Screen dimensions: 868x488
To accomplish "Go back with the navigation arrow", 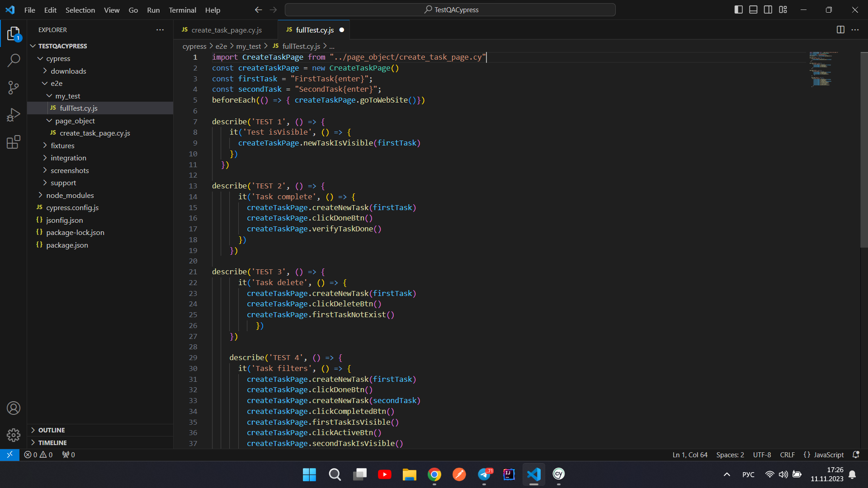I will (x=258, y=9).
